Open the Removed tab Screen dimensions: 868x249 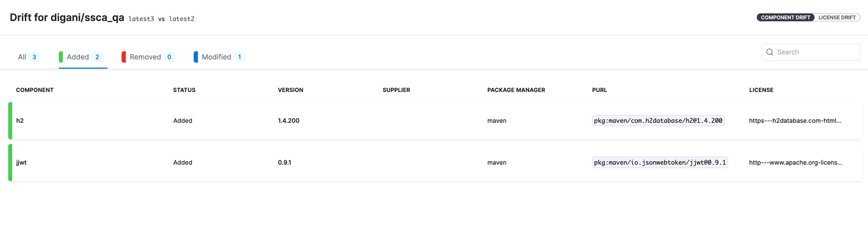pyautogui.click(x=148, y=57)
